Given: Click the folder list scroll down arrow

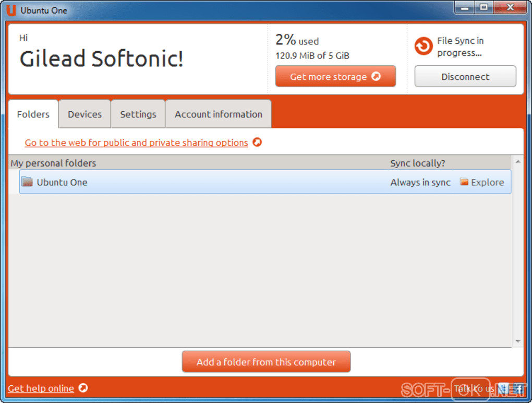Looking at the screenshot, I should (518, 341).
